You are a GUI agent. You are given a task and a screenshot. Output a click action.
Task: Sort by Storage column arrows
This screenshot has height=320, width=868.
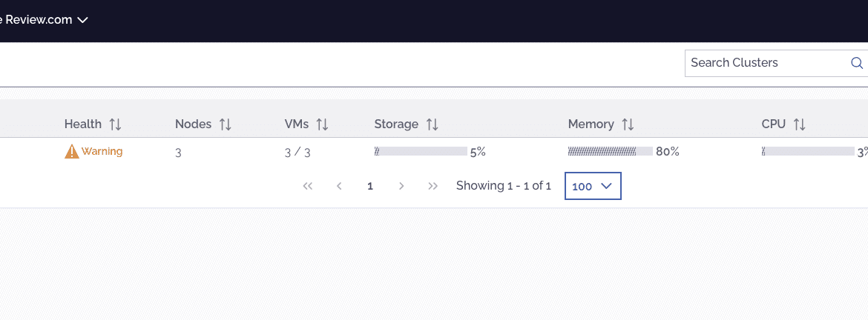(x=433, y=124)
